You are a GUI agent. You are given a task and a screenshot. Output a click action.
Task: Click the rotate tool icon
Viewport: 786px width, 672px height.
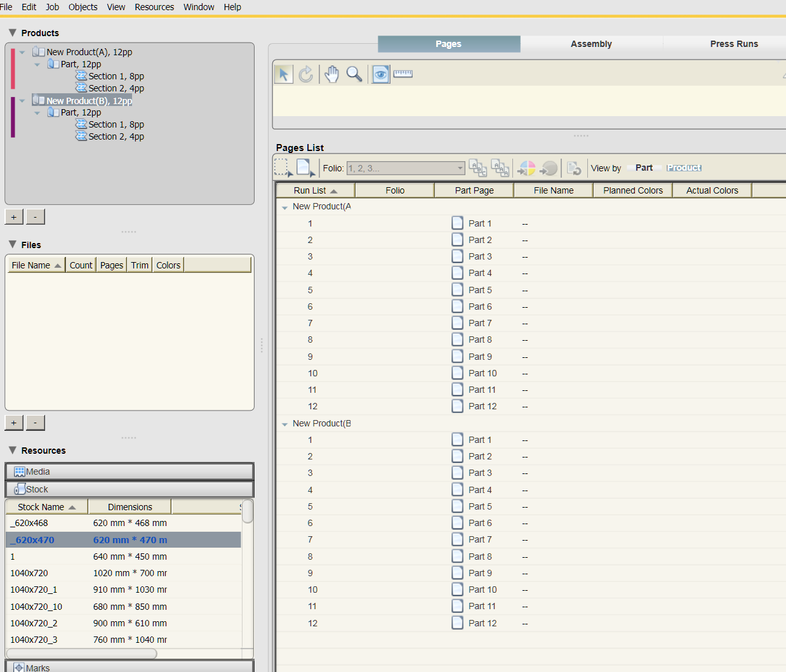click(x=306, y=74)
